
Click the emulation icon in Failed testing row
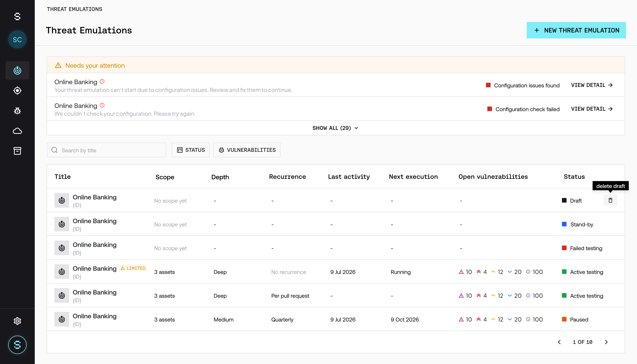click(x=62, y=248)
